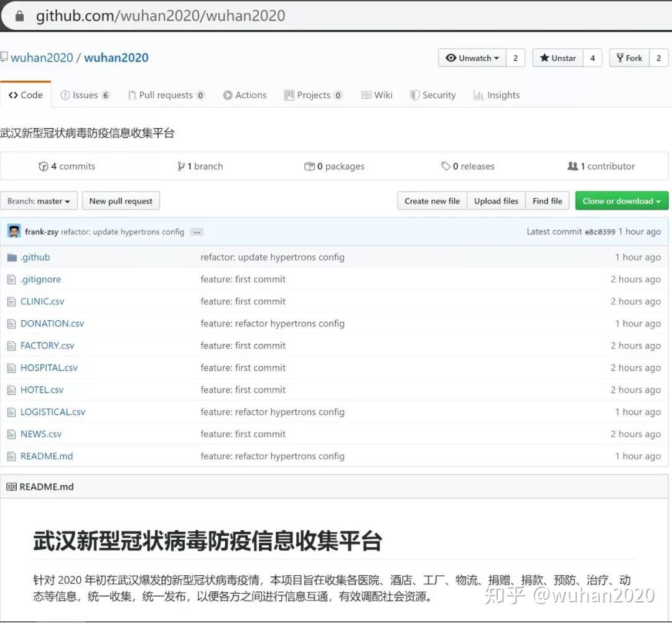
Task: Open the Branch: master dropdown
Action: tap(39, 200)
